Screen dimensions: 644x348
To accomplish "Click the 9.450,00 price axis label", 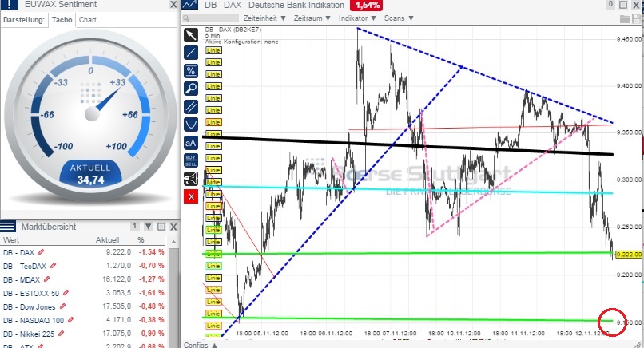I will [x=629, y=39].
